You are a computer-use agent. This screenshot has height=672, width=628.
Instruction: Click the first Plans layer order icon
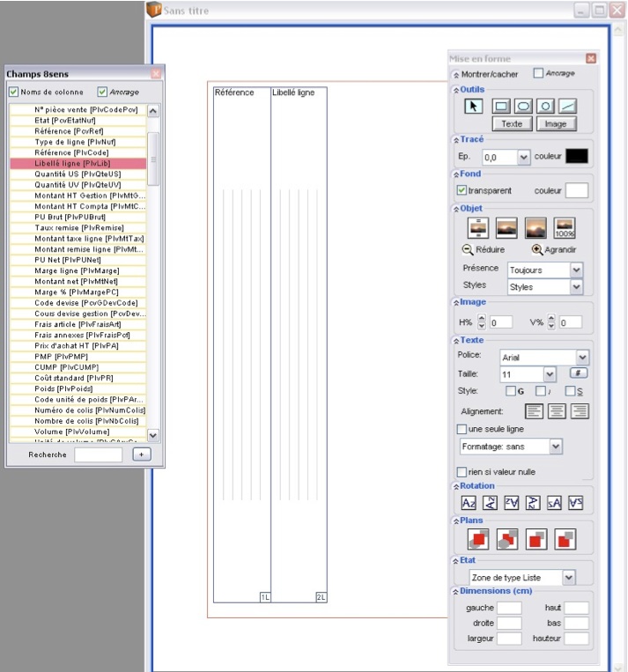coord(478,539)
